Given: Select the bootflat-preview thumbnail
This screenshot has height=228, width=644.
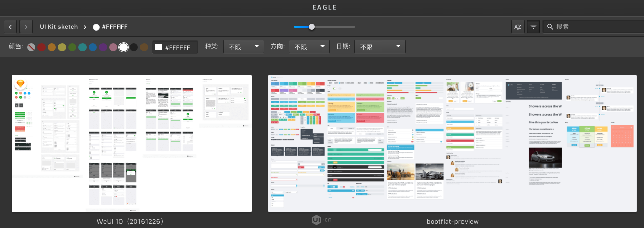Looking at the screenshot, I should point(452,143).
